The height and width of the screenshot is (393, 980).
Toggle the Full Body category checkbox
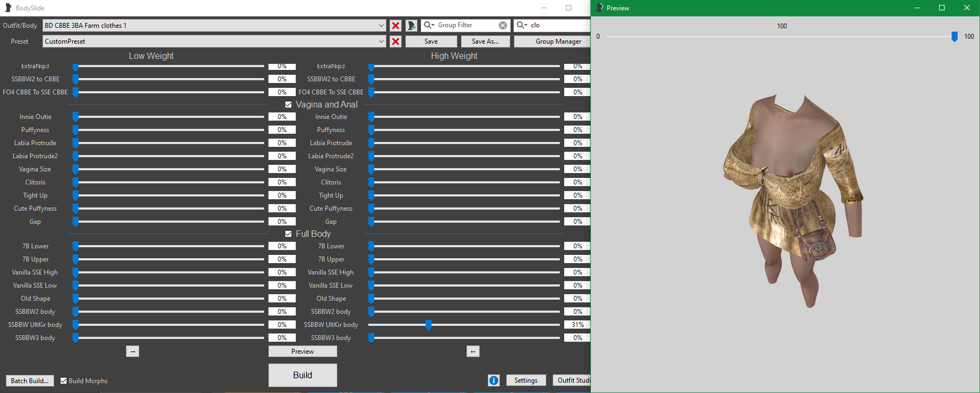[288, 234]
